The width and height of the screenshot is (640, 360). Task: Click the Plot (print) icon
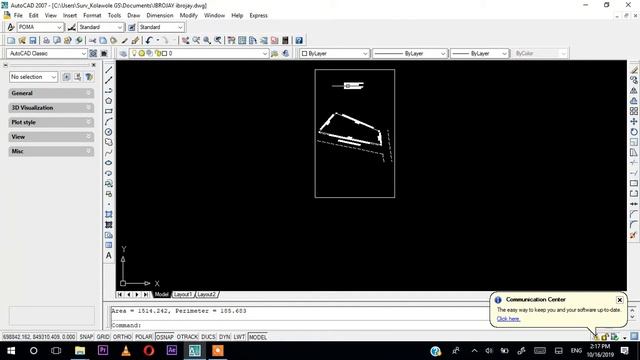(46, 40)
